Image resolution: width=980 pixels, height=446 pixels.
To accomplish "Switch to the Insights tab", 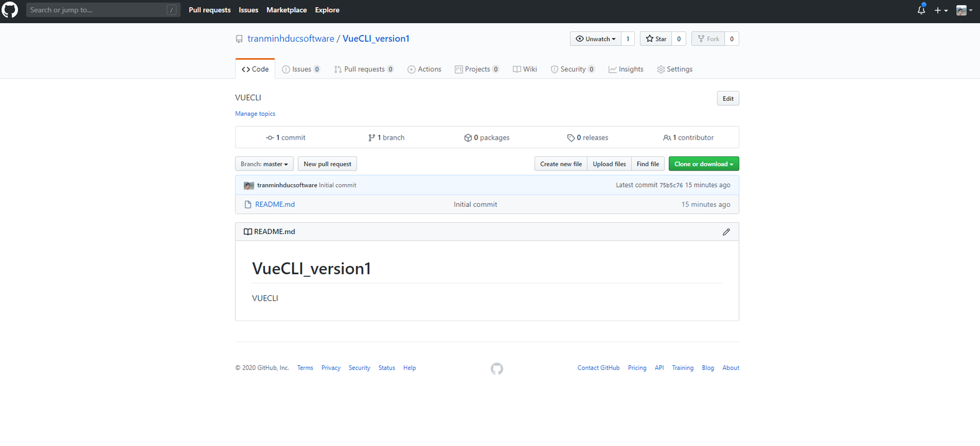I will pyautogui.click(x=626, y=69).
